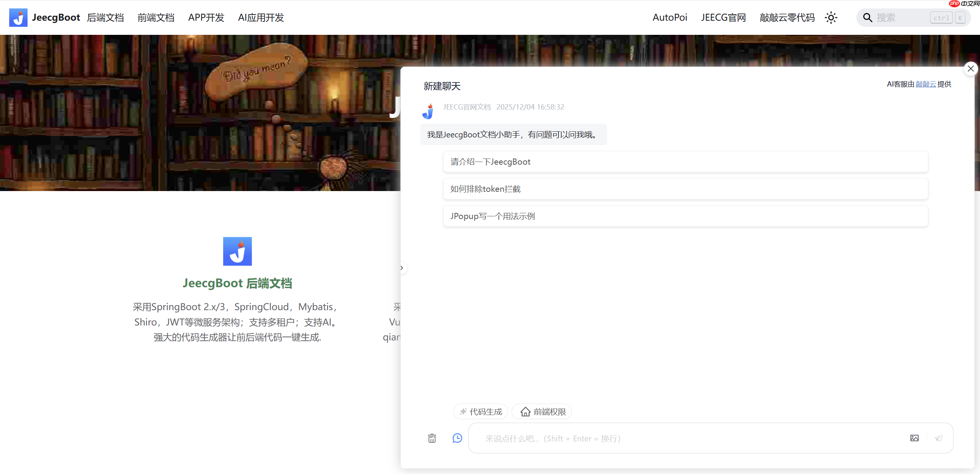
Task: Select the 代码生成 sparkle icon
Action: [463, 411]
